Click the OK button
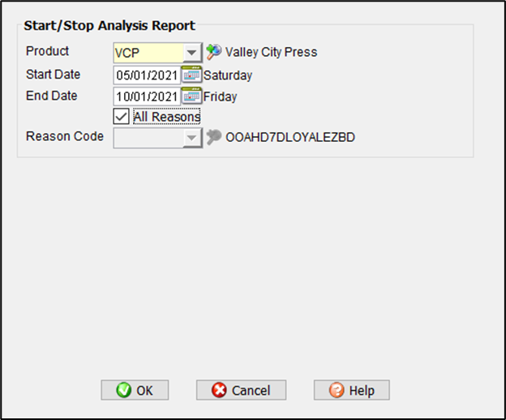 coord(135,390)
